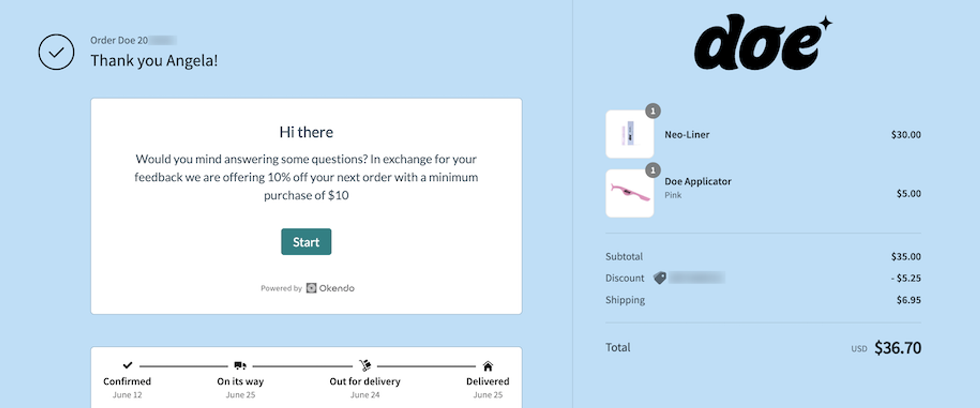Open the Okendo powered-by link

(x=307, y=288)
